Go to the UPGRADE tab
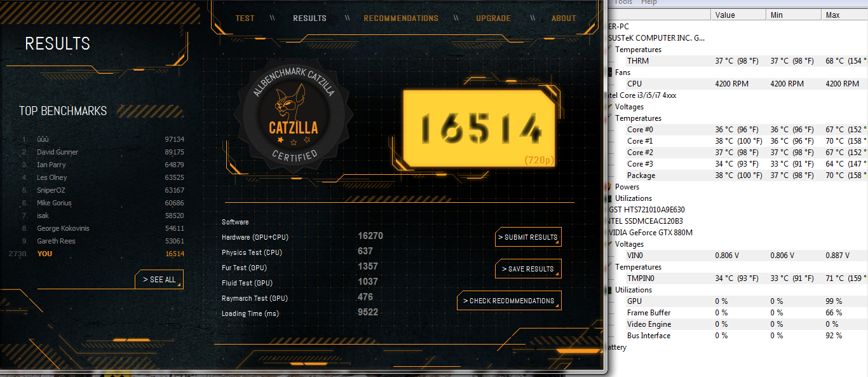The width and height of the screenshot is (868, 377). pyautogui.click(x=494, y=18)
